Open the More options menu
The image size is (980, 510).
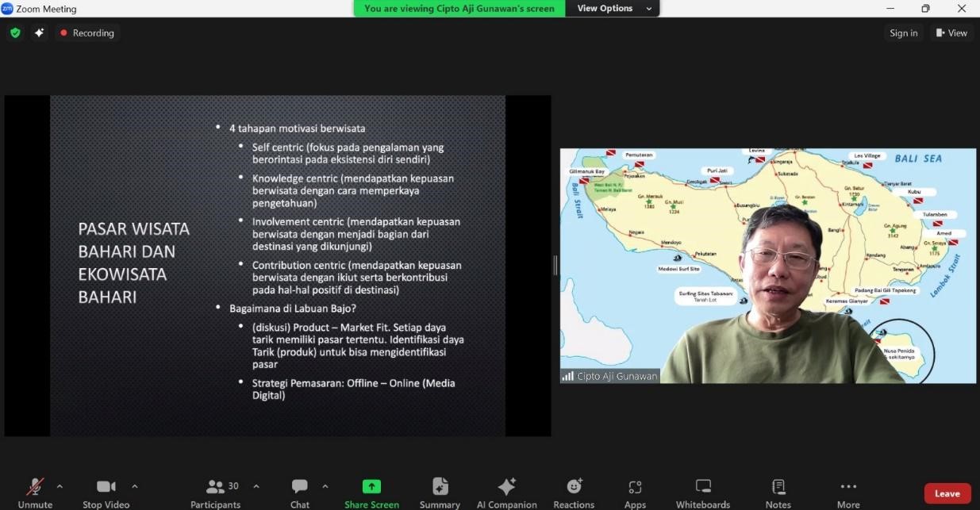click(848, 493)
